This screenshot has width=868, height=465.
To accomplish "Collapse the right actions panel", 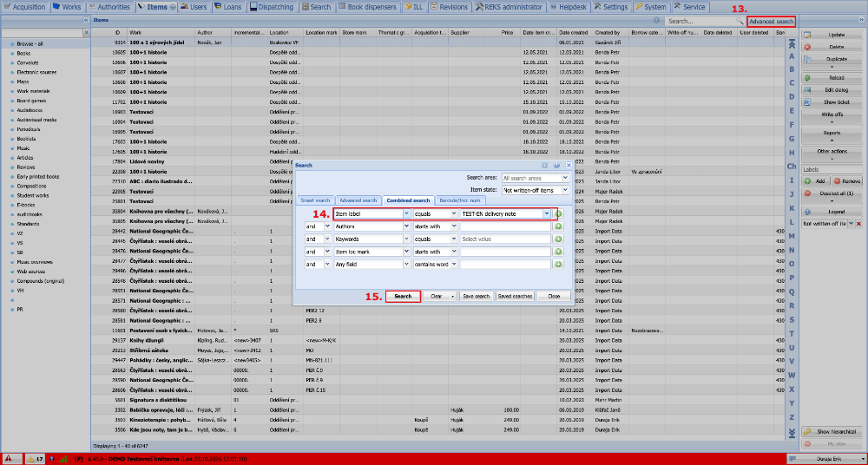I will click(x=861, y=20).
